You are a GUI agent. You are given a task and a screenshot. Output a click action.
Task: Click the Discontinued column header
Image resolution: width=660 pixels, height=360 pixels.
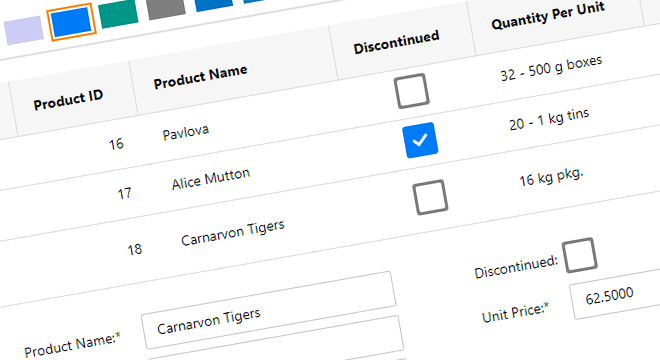pyautogui.click(x=396, y=42)
